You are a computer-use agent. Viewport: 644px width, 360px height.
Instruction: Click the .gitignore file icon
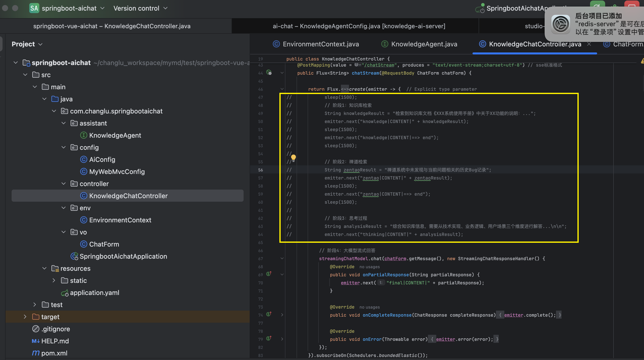[36, 329]
